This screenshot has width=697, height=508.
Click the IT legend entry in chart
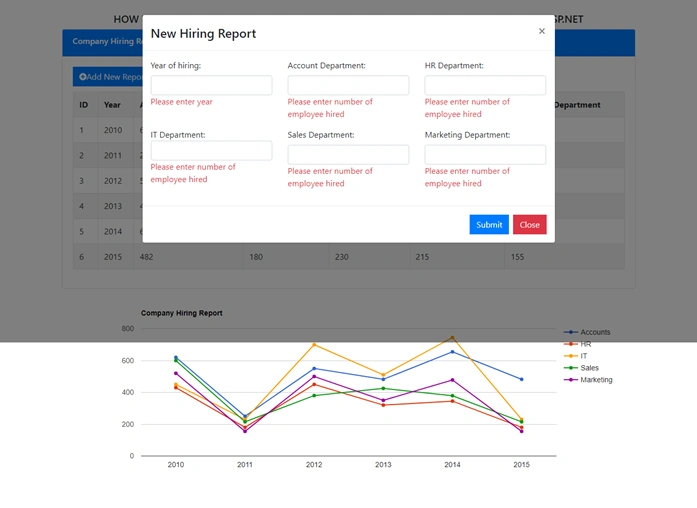(x=576, y=356)
